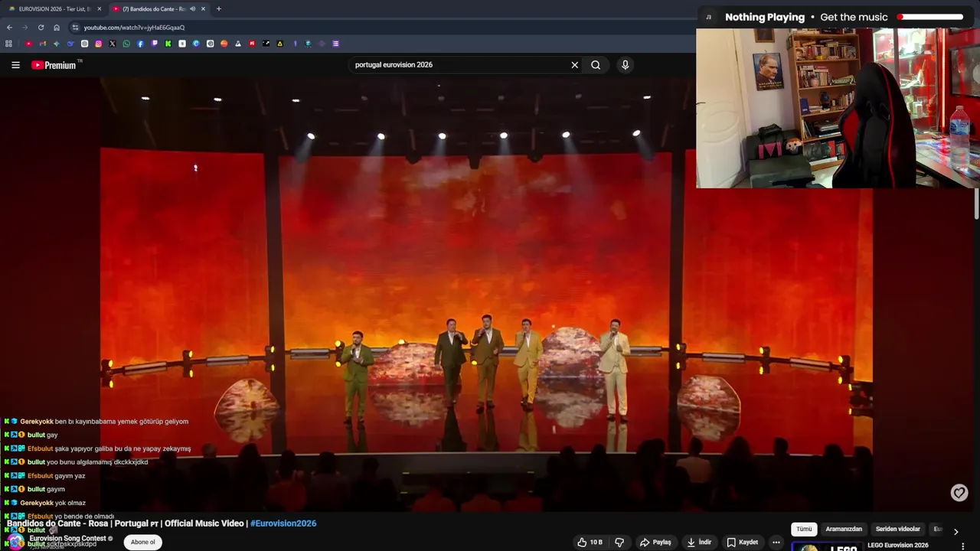980x551 pixels.
Task: Go forward in browser history
Action: coord(24,28)
